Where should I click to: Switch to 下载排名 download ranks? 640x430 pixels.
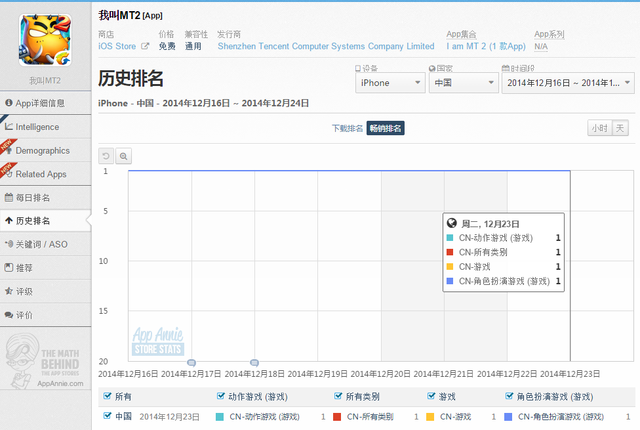click(x=347, y=128)
